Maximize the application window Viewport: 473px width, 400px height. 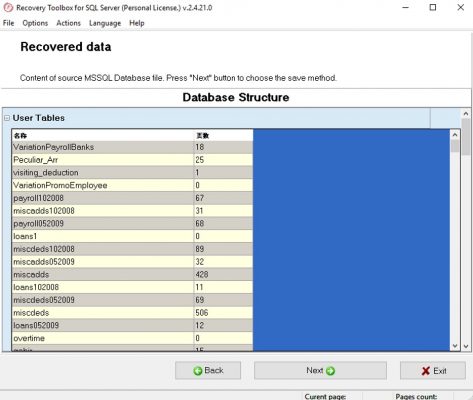(x=433, y=7)
